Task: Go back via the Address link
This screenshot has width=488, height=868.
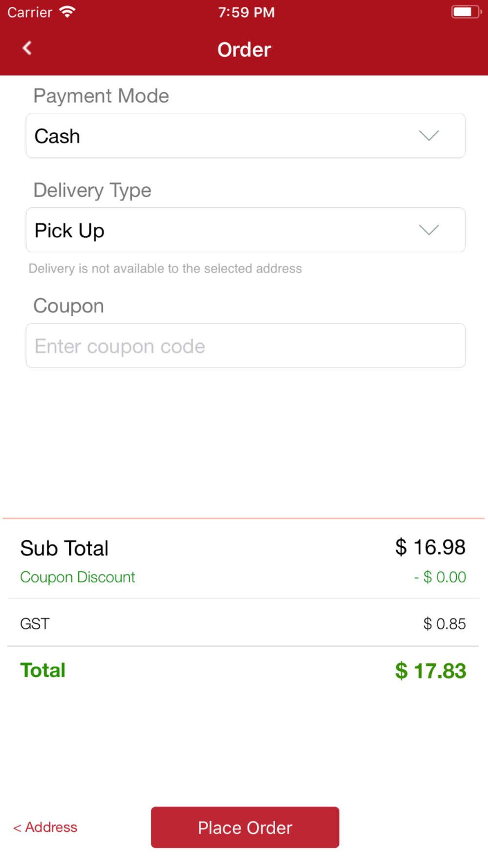Action: [x=45, y=827]
